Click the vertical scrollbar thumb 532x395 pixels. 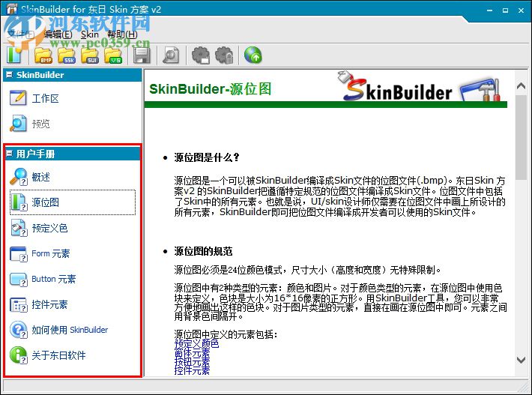[522, 137]
